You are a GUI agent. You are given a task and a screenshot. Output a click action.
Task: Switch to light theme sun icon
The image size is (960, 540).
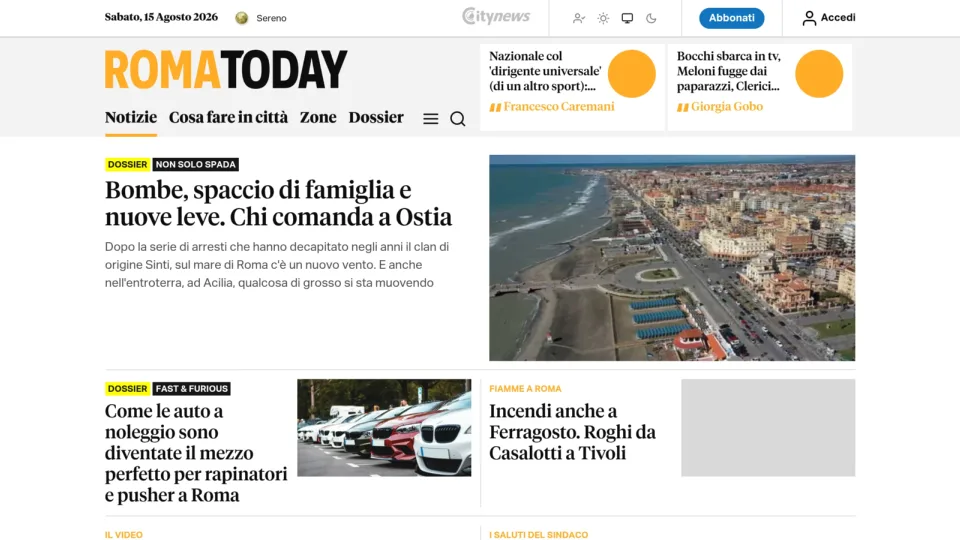coord(603,18)
